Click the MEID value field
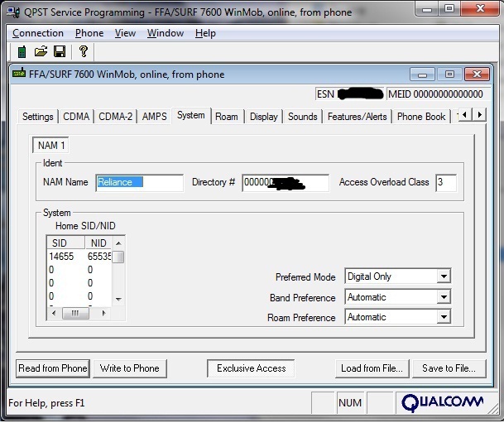Viewport: 504px width, 423px height. click(x=439, y=94)
